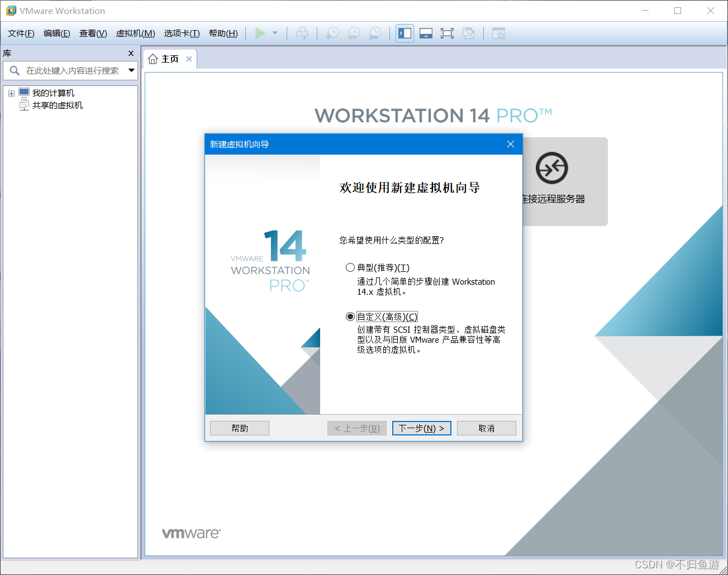Click the connect to remote server icon
This screenshot has height=575, width=728.
tap(552, 167)
